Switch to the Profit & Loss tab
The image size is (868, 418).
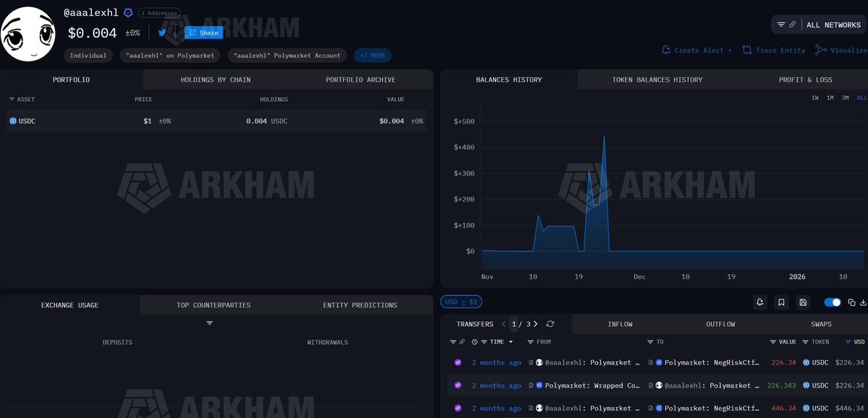[x=805, y=80]
